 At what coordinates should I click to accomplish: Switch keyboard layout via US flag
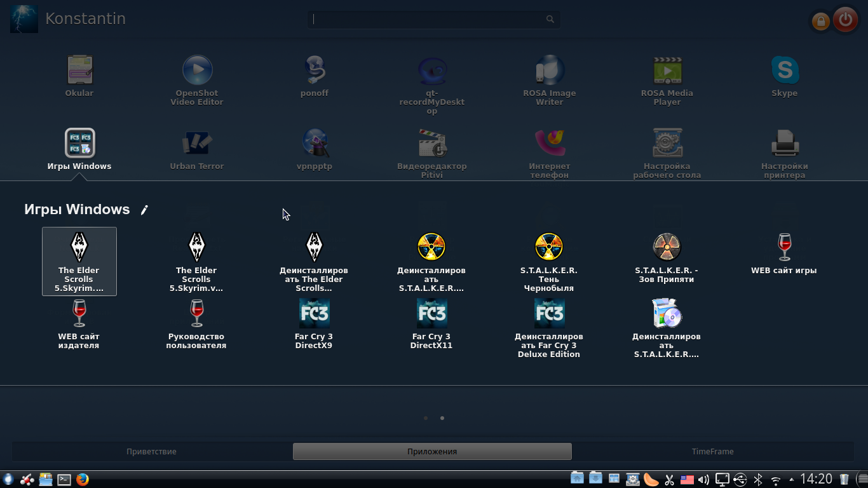(x=687, y=480)
